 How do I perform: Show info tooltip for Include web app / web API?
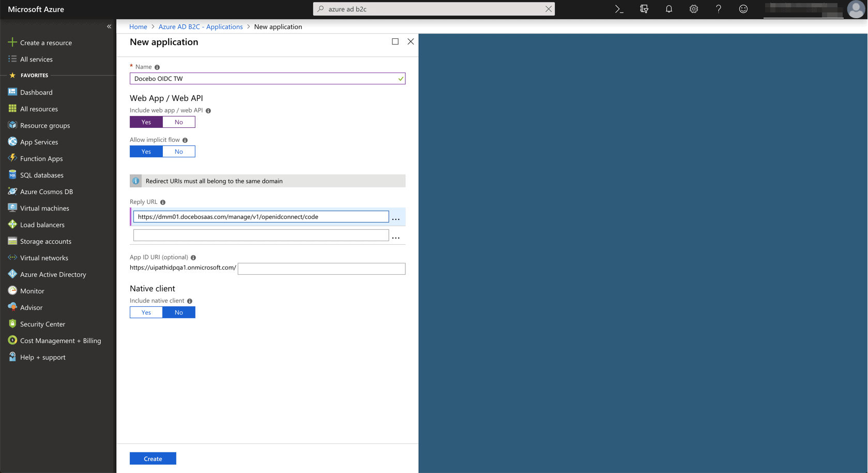pos(208,111)
